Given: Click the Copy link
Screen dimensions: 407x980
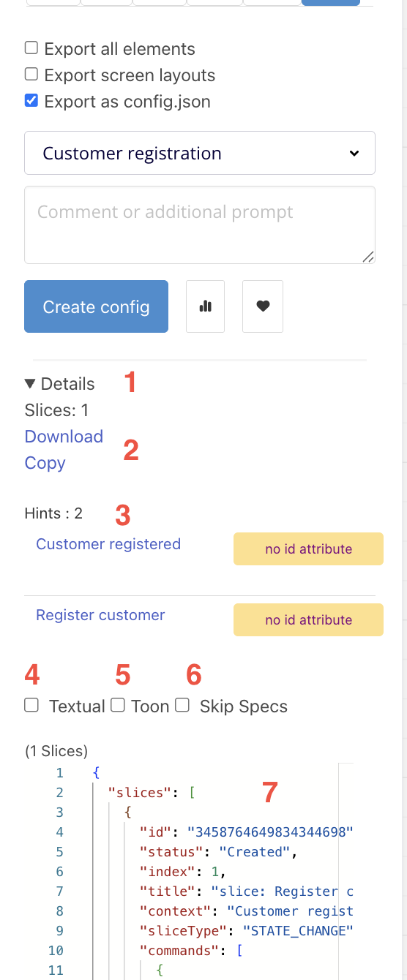Looking at the screenshot, I should (x=45, y=463).
